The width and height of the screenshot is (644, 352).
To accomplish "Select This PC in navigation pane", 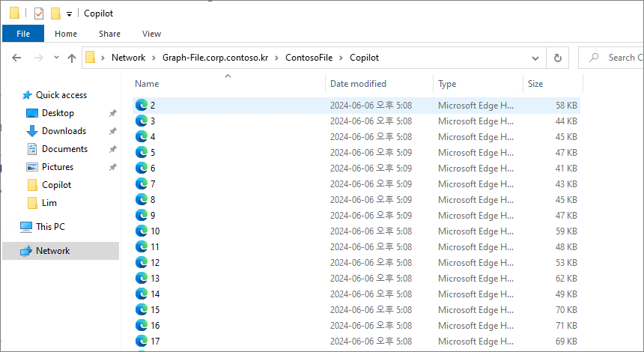I will (x=50, y=227).
